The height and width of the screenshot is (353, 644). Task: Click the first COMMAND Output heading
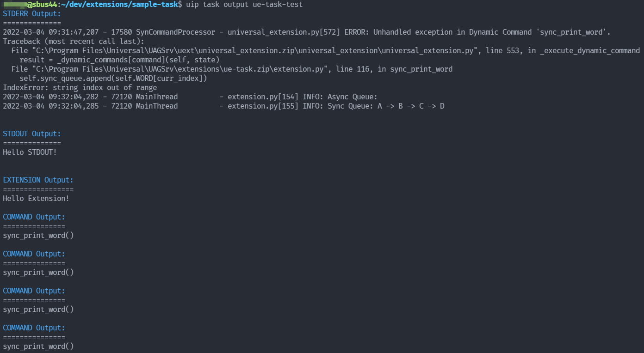pyautogui.click(x=34, y=217)
